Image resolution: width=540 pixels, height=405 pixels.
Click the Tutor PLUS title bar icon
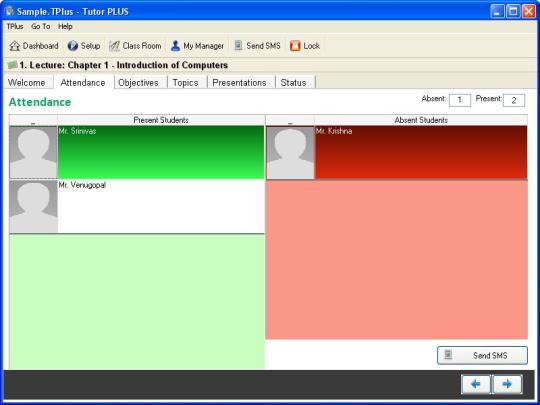click(9, 11)
